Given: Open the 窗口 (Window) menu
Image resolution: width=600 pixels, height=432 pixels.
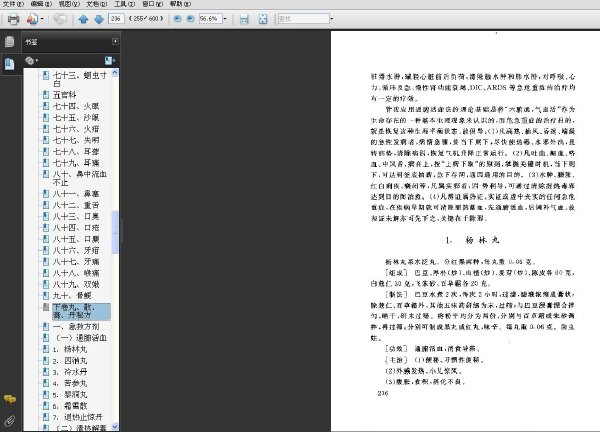Looking at the screenshot, I should pyautogui.click(x=152, y=4).
